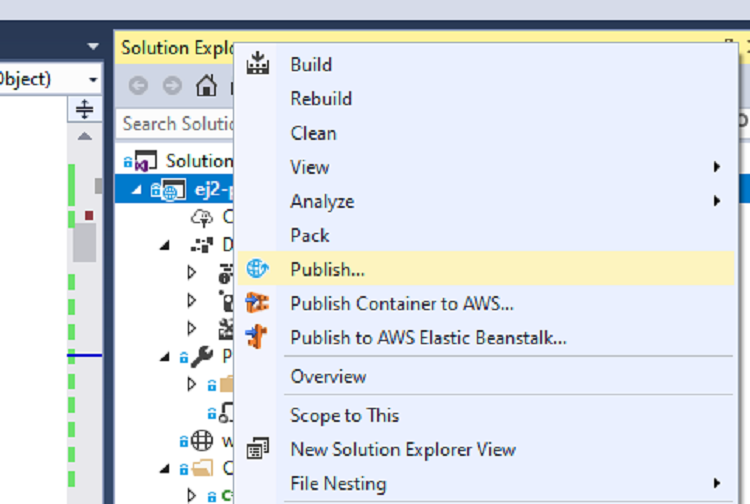750x504 pixels.
Task: Click the open folder icon in tree
Action: coord(202,469)
